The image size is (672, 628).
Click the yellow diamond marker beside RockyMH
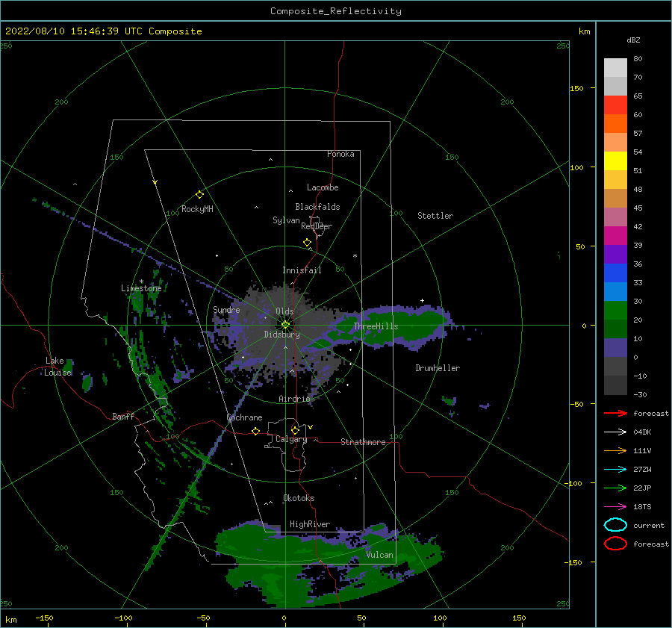tap(199, 195)
